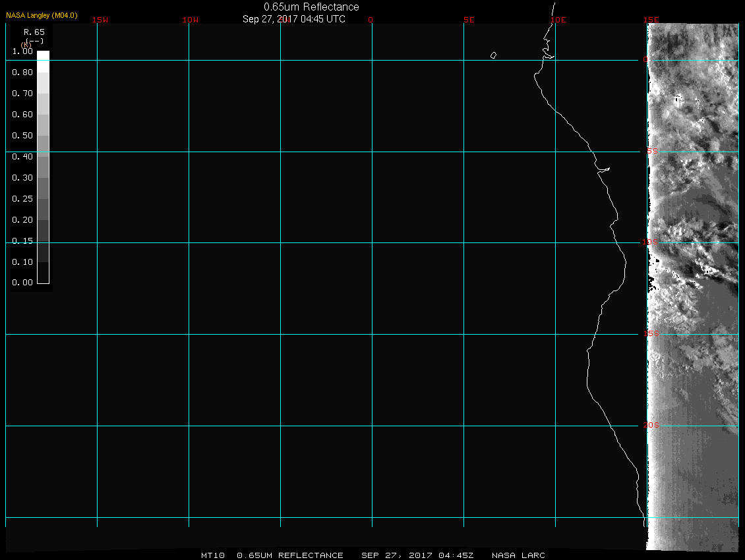Click the '5E' longitude label
Image resolution: width=745 pixels, height=560 pixels.
click(x=469, y=20)
